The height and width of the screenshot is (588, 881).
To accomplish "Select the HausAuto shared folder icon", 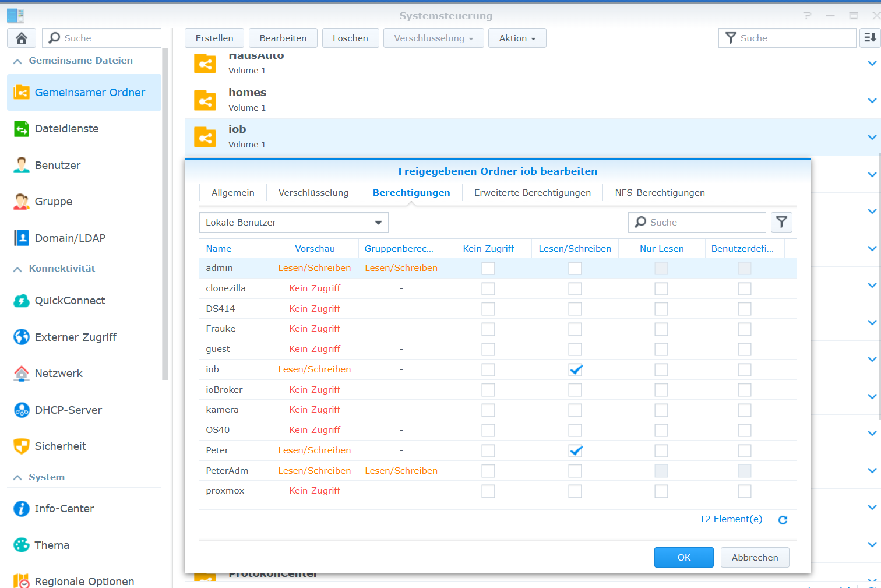I will 205,63.
